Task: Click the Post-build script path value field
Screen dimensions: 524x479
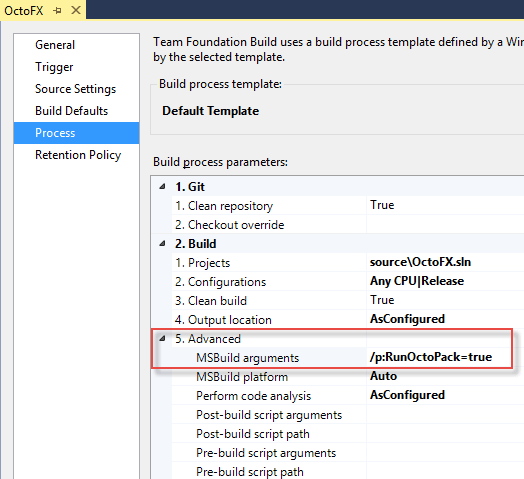Action: 445,434
